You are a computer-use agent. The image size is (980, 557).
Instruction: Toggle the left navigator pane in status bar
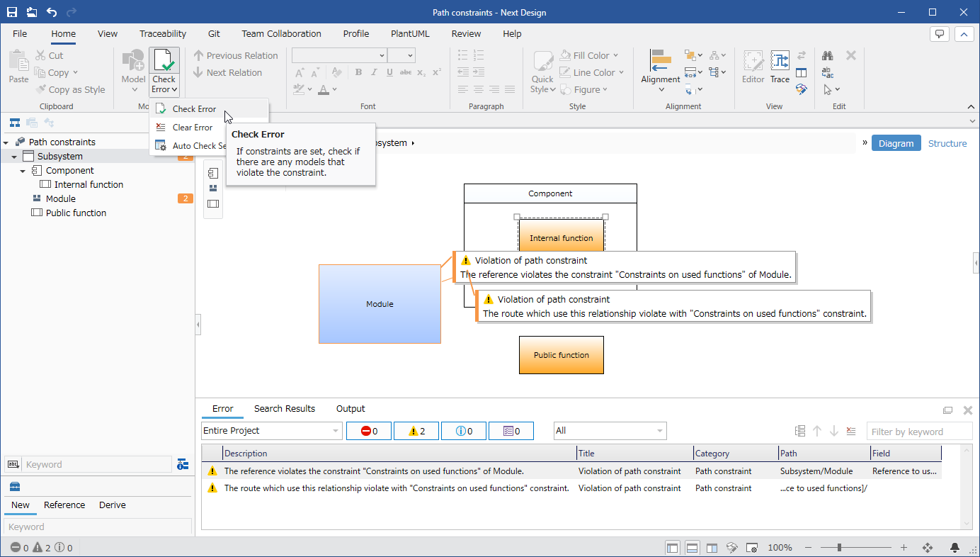point(673,547)
